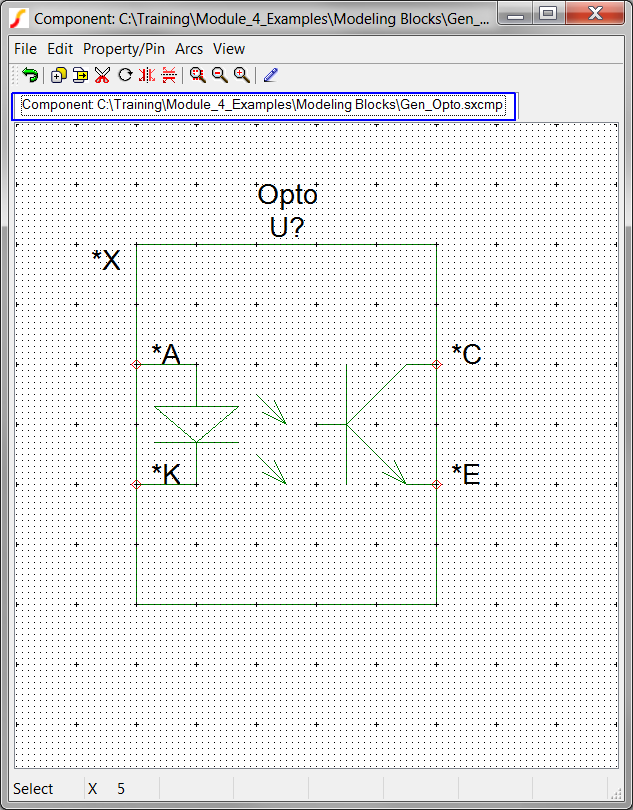This screenshot has height=810, width=633.
Task: Click the zoom in magnifier icon
Action: (241, 75)
